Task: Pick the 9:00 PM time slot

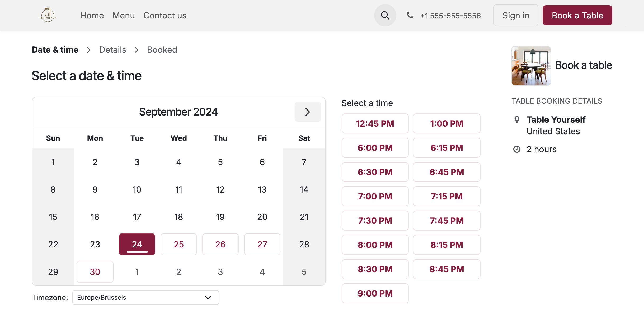Action: 375,293
